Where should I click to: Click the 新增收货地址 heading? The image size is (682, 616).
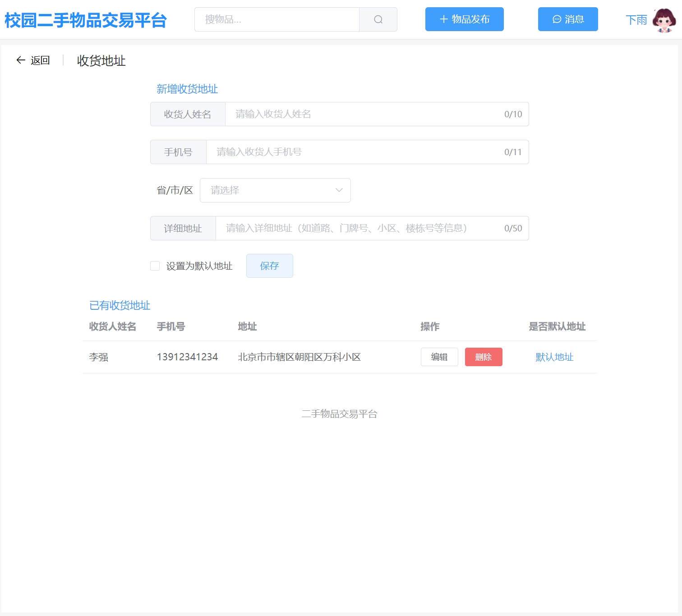click(187, 89)
